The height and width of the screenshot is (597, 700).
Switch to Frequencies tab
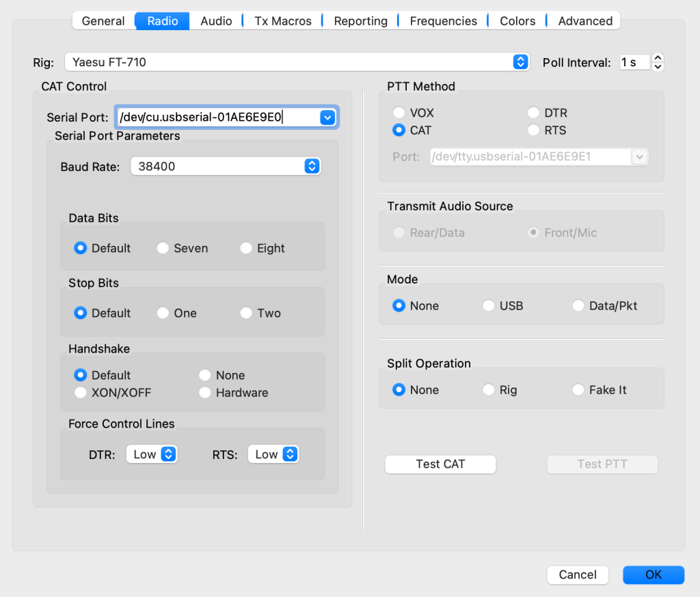pyautogui.click(x=443, y=21)
